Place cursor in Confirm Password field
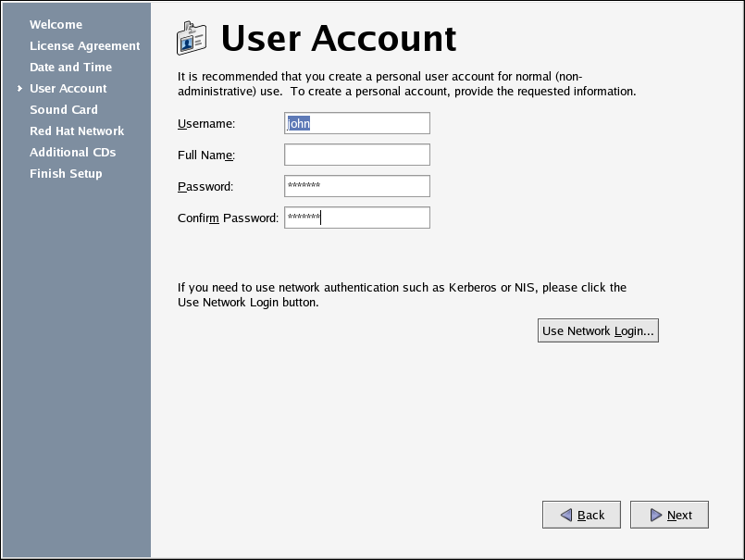This screenshot has height=560, width=745. tap(357, 218)
